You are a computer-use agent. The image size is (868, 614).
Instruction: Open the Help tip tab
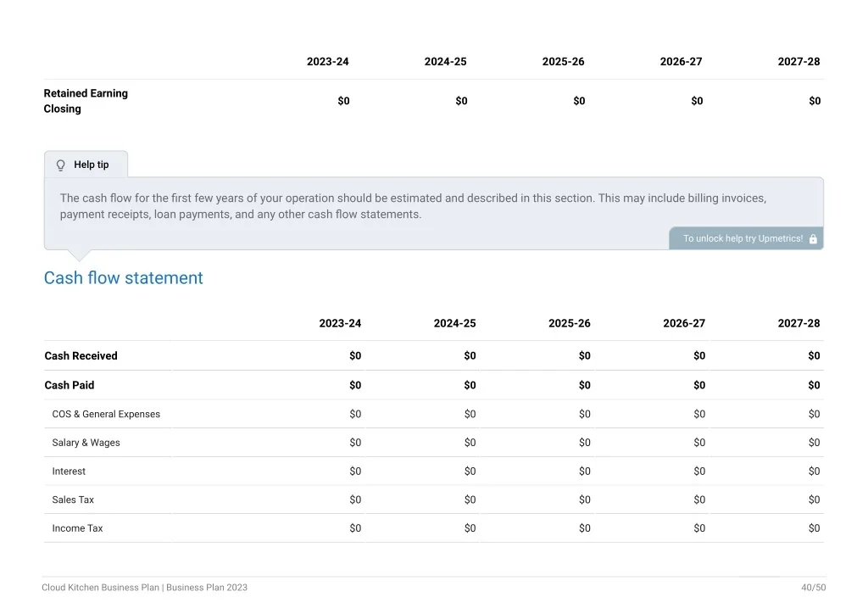coord(86,165)
